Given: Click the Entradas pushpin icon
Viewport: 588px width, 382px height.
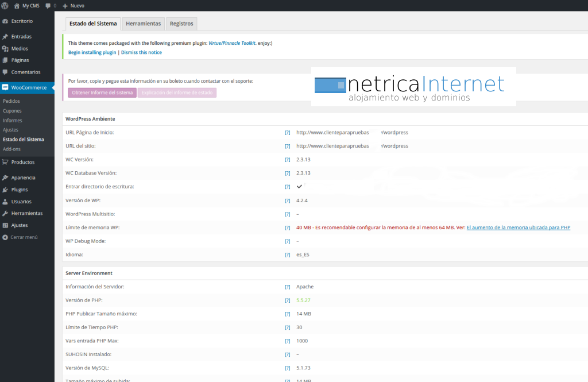Looking at the screenshot, I should [x=5, y=37].
